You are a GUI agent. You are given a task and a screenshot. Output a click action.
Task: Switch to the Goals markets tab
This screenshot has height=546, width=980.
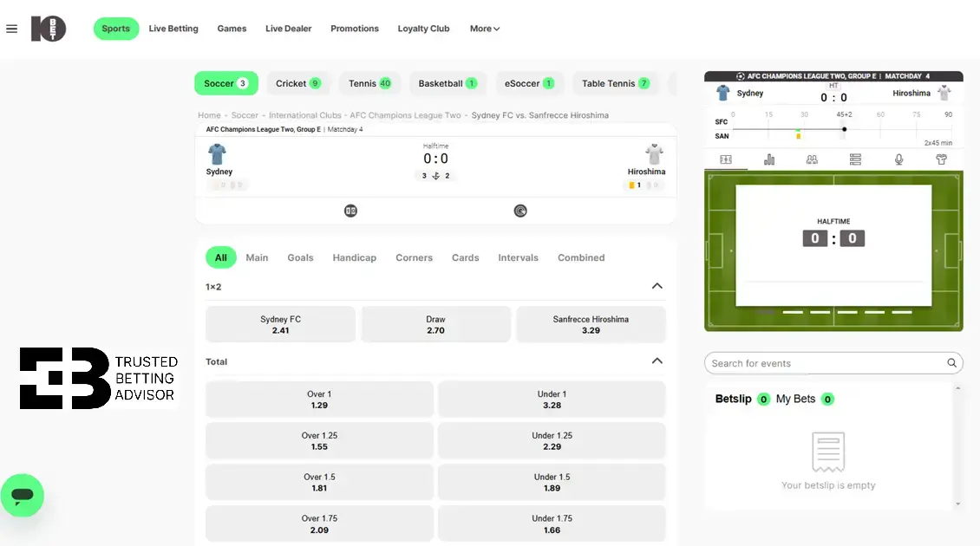pyautogui.click(x=300, y=257)
